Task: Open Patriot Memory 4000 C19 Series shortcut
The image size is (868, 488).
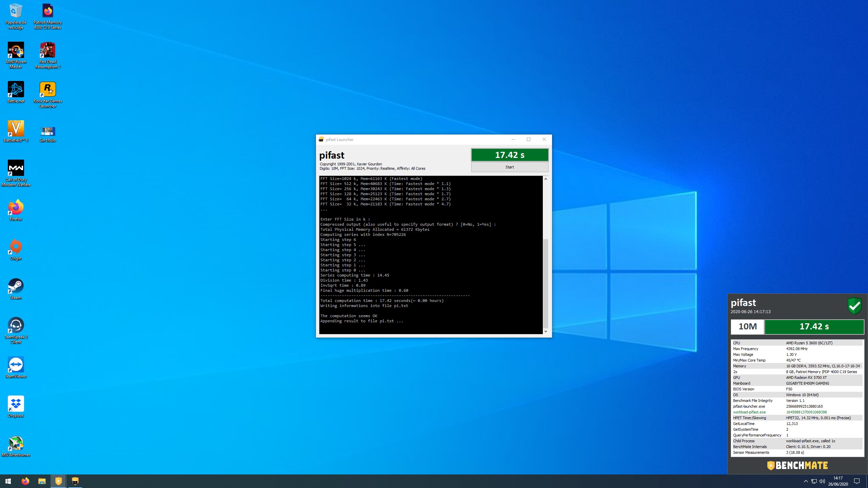Action: pos(47,16)
